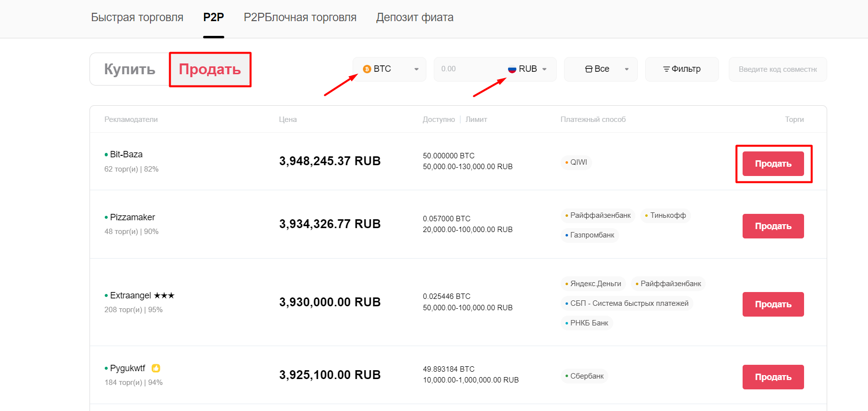Click the QIWI payment method tag
Screen dimensions: 868x411
(x=576, y=162)
